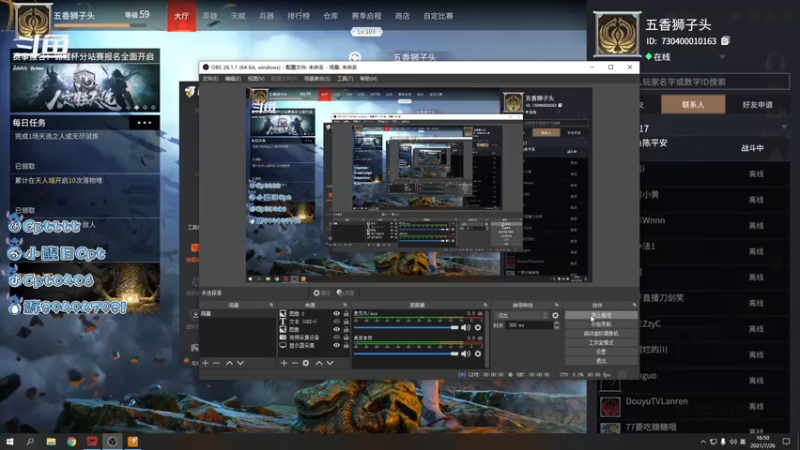Show hidden system tray icons
800x450 pixels.
[x=703, y=442]
